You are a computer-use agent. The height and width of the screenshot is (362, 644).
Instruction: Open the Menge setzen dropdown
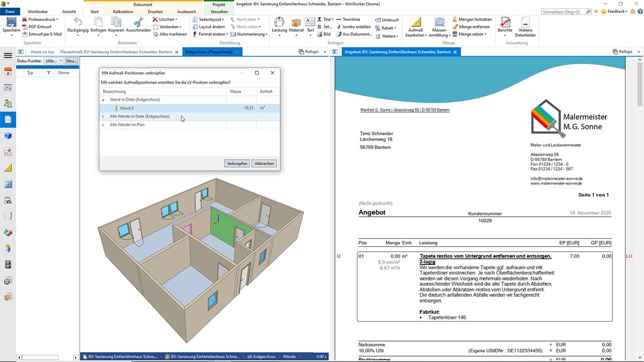click(470, 34)
